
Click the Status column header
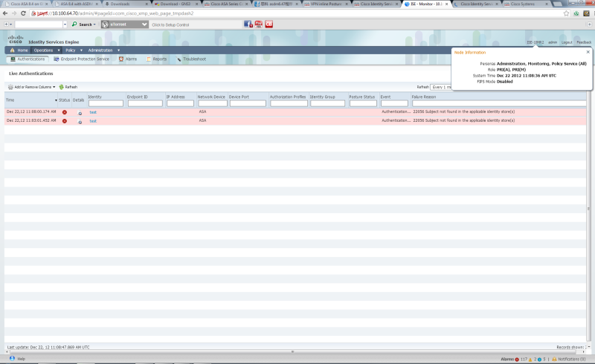(65, 100)
